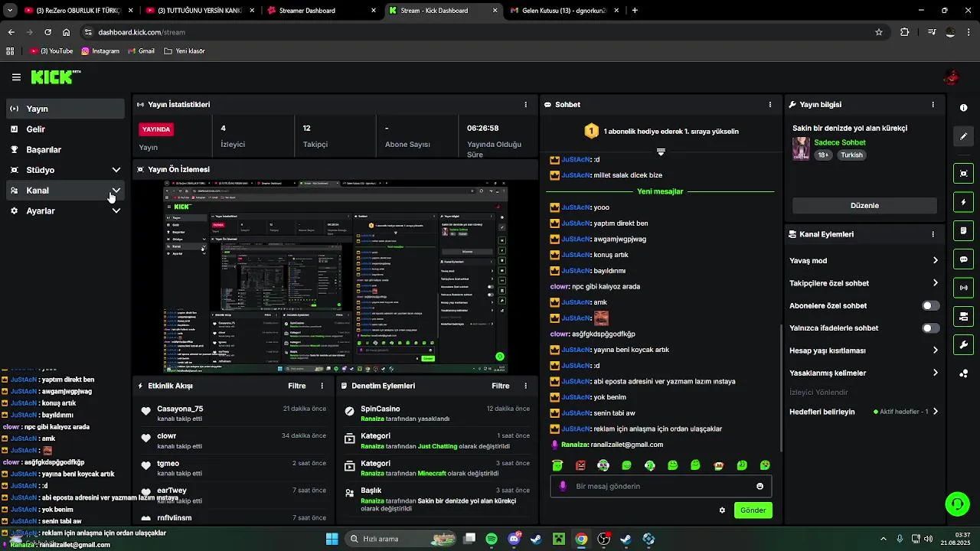Go to Yayın in the sidebar
Image resolution: width=980 pixels, height=551 pixels.
(x=66, y=109)
